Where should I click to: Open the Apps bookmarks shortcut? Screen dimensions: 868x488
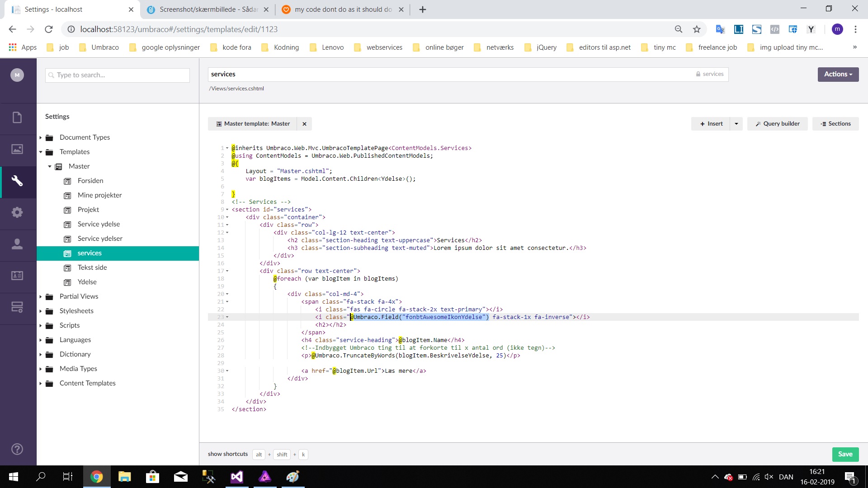point(23,47)
